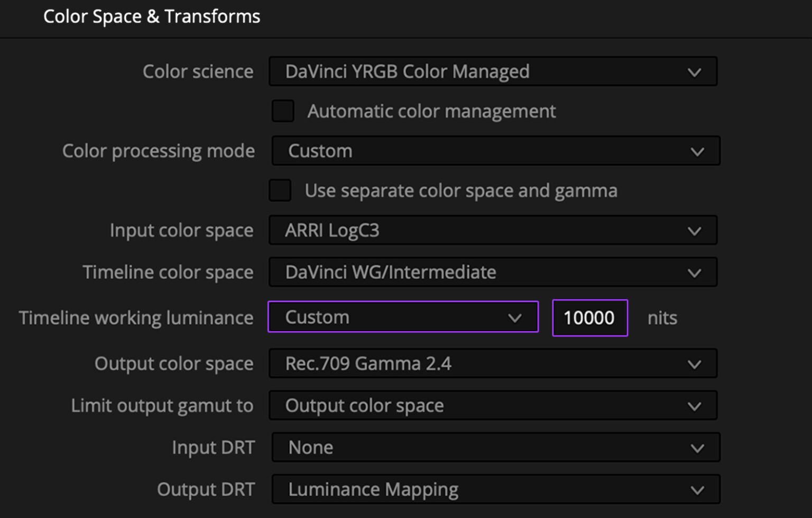812x518 pixels.
Task: Click the Input DRT chevron icon
Action: 697,447
